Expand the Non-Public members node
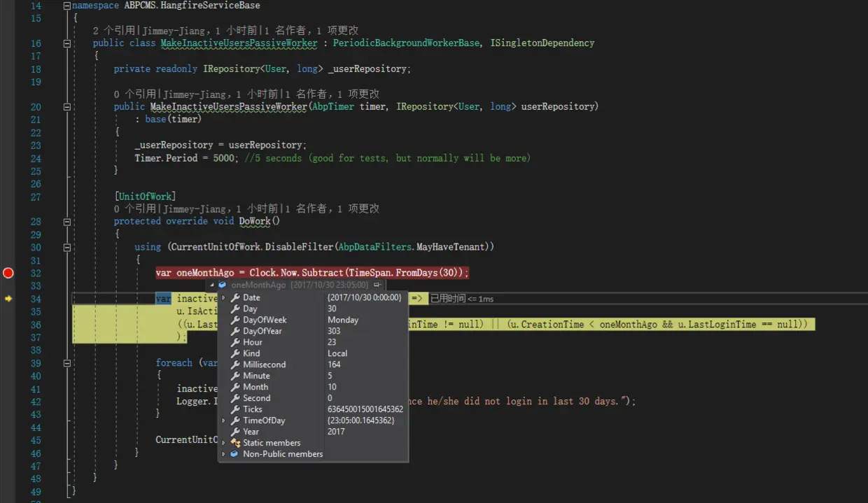Screen dimensions: 868x503 coord(224,454)
